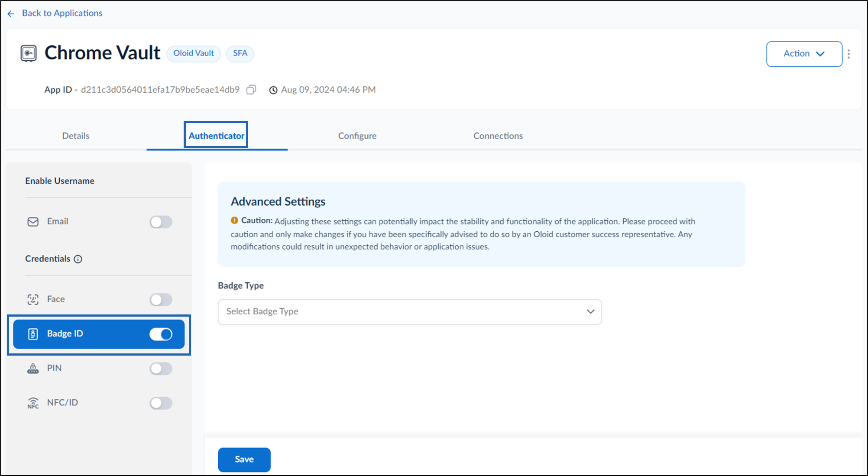Open the Configure tab

357,136
